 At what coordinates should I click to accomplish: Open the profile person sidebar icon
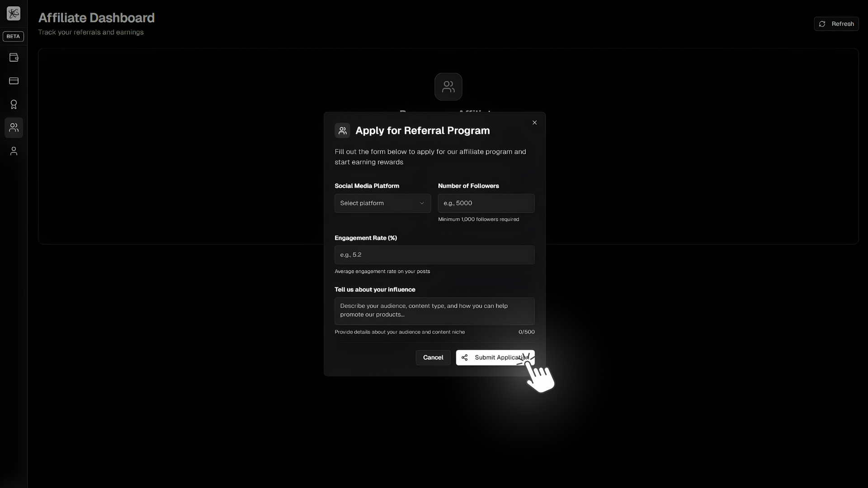point(14,151)
